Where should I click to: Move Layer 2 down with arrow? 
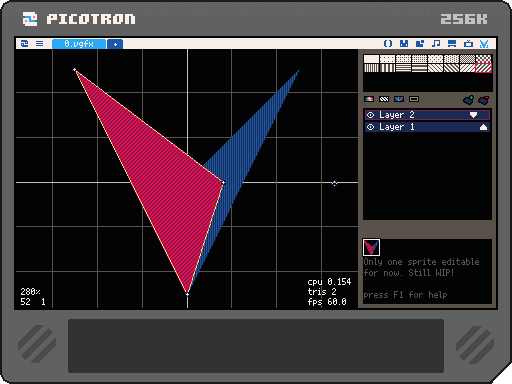[x=473, y=115]
